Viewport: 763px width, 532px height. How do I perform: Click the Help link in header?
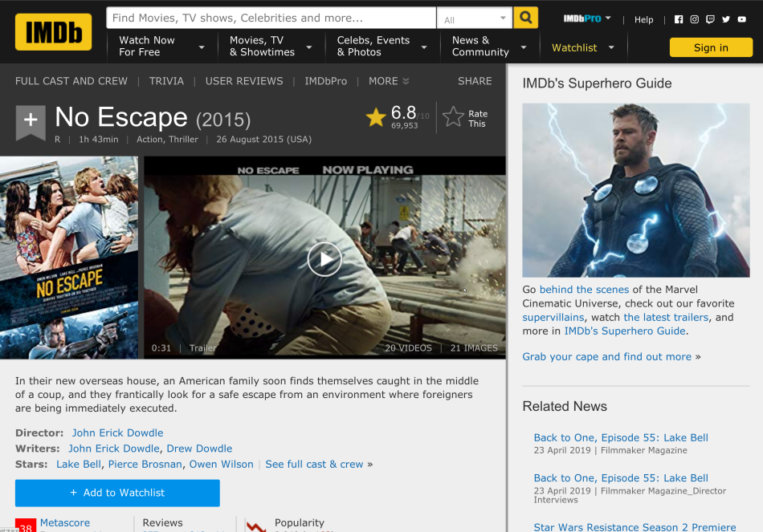[x=644, y=19]
